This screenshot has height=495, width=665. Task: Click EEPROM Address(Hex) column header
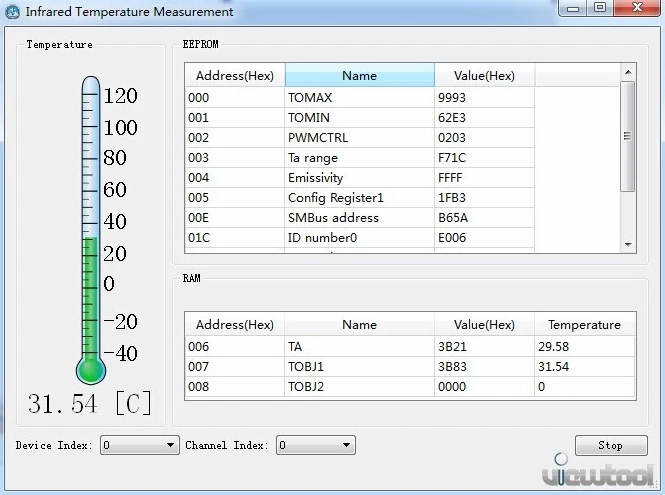[x=235, y=76]
